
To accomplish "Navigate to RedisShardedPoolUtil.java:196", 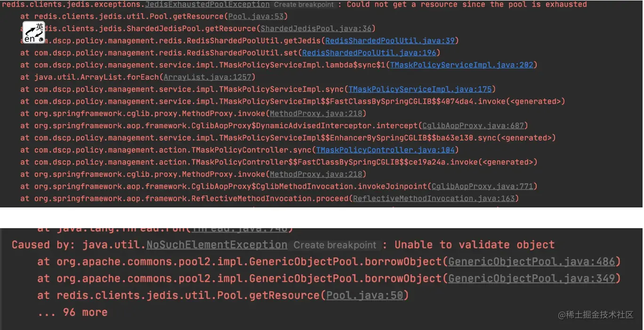I will pos(370,53).
